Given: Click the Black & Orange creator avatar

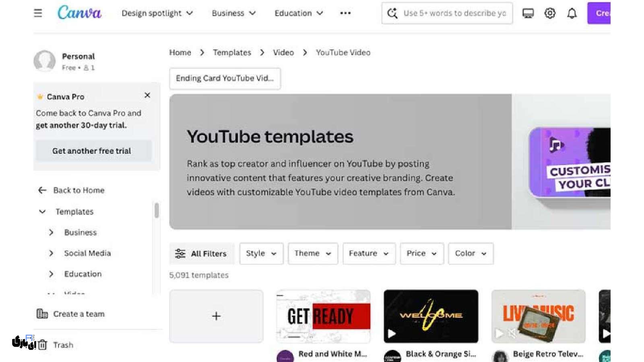Looking at the screenshot, I should [x=392, y=356].
